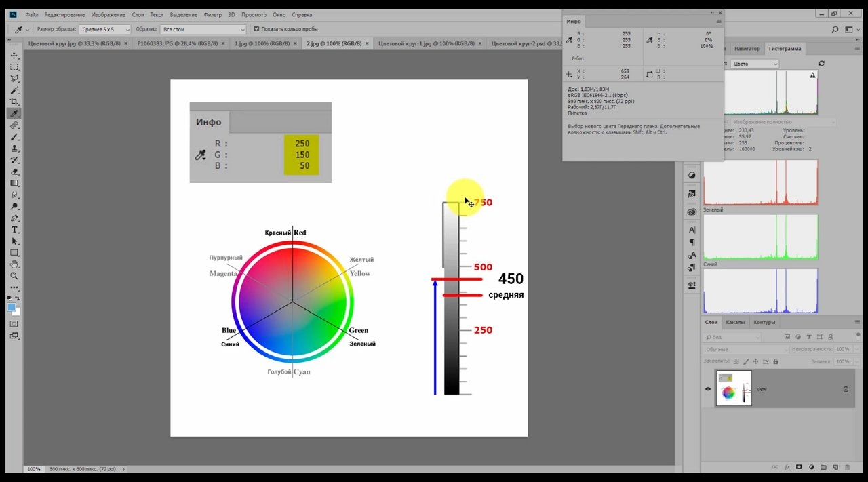Switch to the Каналы tab
868x482 pixels.
point(734,323)
